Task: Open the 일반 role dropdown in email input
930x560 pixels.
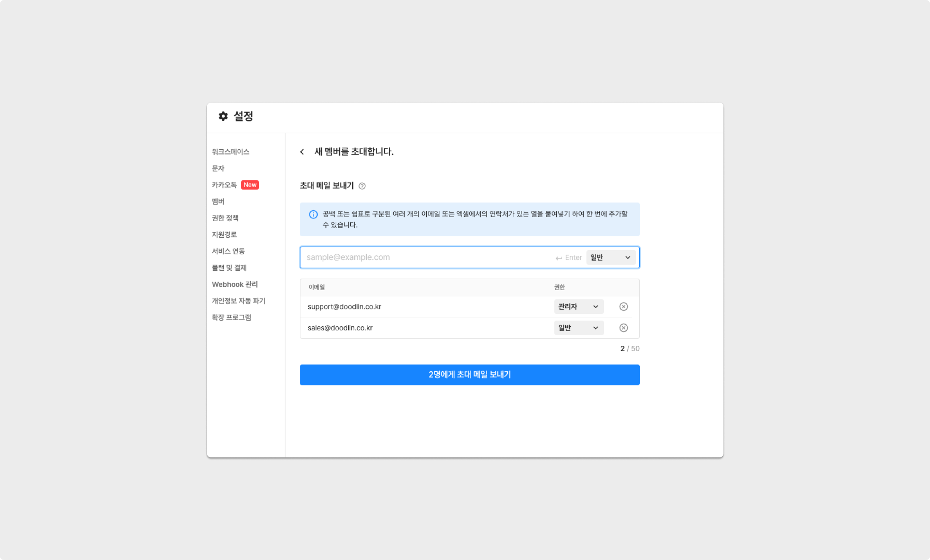Action: tap(610, 257)
